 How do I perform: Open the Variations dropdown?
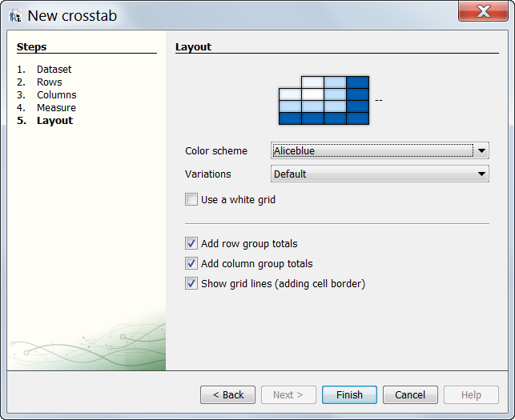(380, 174)
